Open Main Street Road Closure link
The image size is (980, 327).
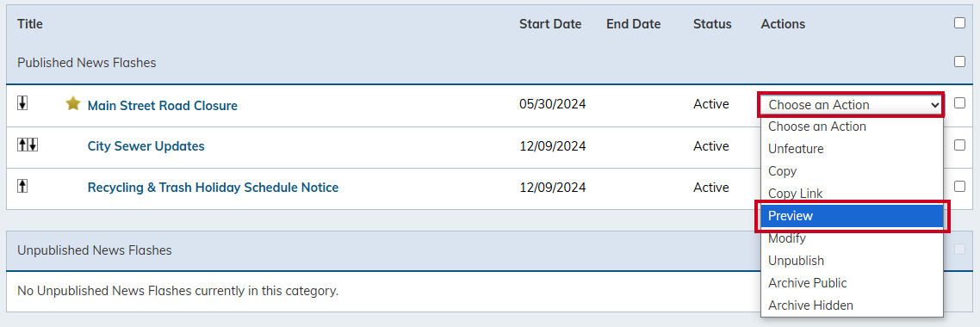click(163, 106)
